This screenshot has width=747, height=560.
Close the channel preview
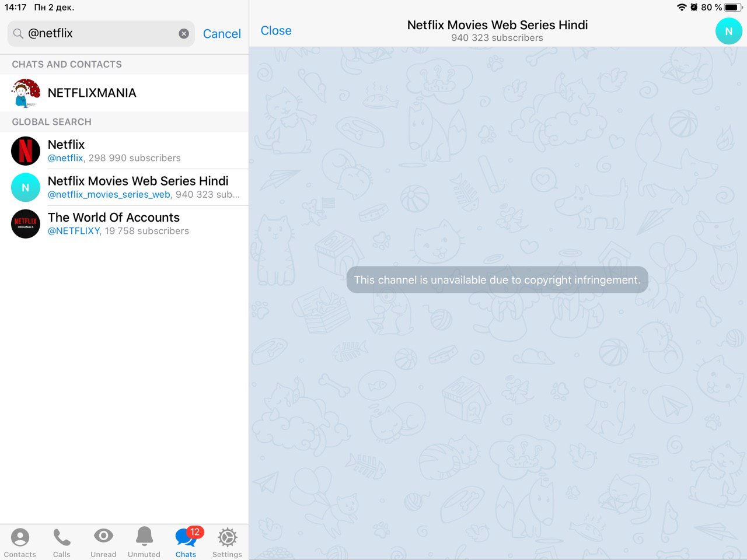[x=276, y=31]
